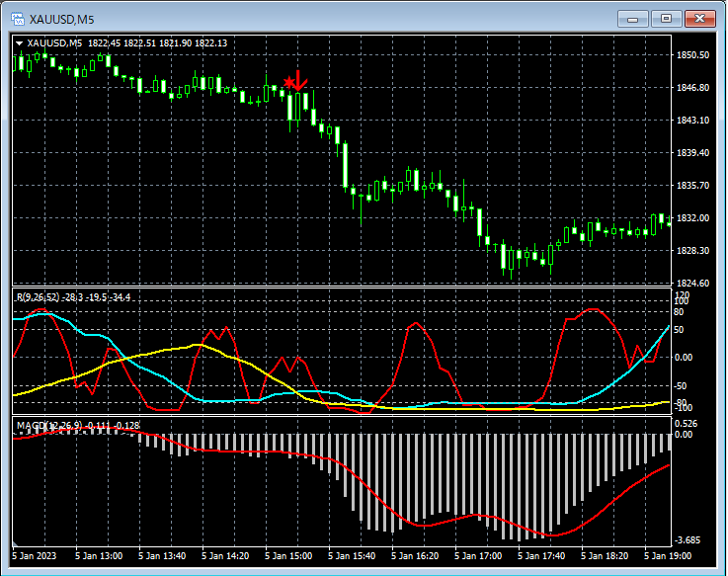Minimize the XAUUSD,M5 chart window
Viewport: 728px width, 576px height.
pos(635,18)
